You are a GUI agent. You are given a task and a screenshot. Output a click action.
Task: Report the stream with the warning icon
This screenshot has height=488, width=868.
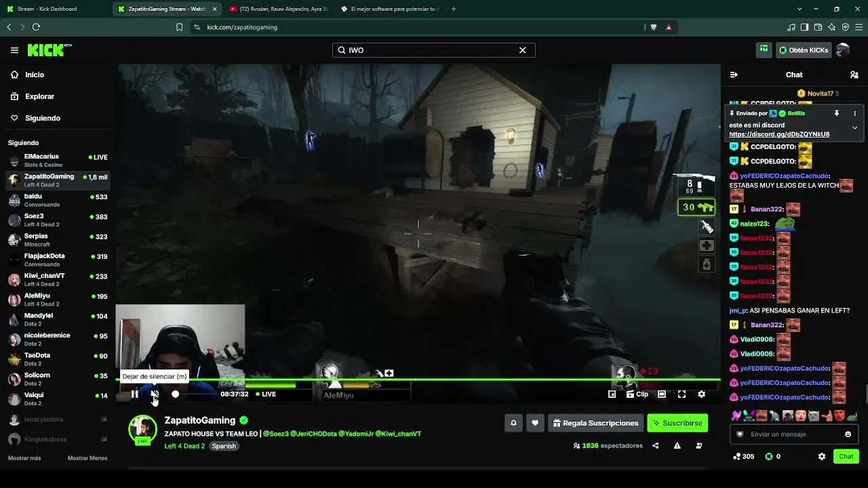677,445
